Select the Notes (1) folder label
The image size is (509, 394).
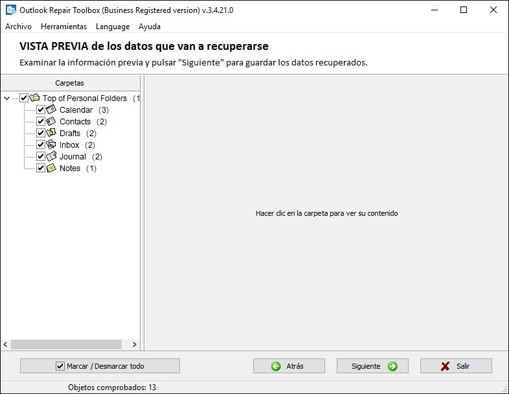point(78,168)
